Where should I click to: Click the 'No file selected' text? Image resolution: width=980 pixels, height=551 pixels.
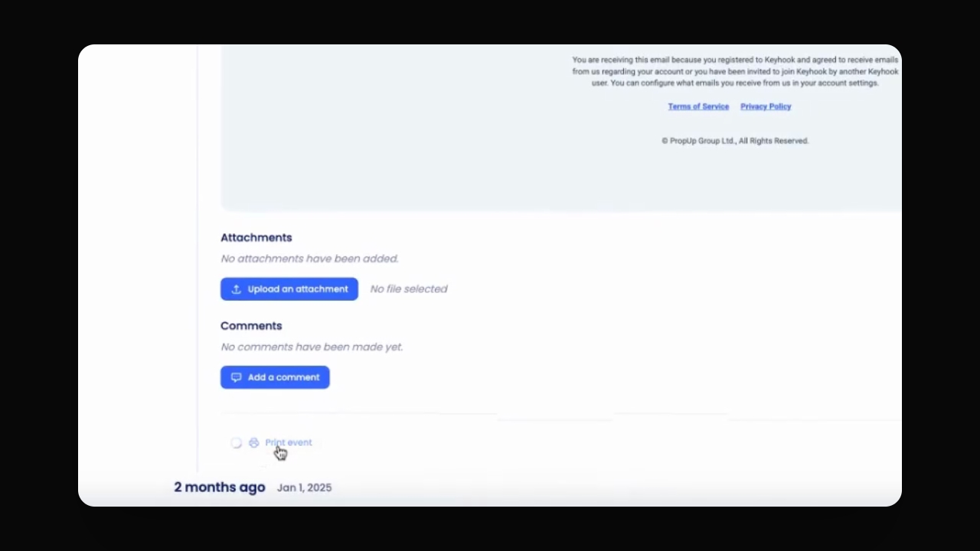pos(409,289)
